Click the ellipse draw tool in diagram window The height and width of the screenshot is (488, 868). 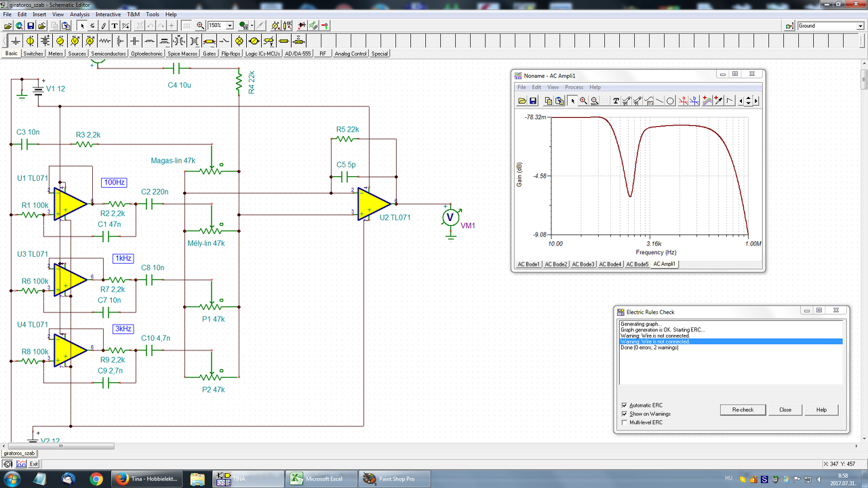[x=670, y=101]
